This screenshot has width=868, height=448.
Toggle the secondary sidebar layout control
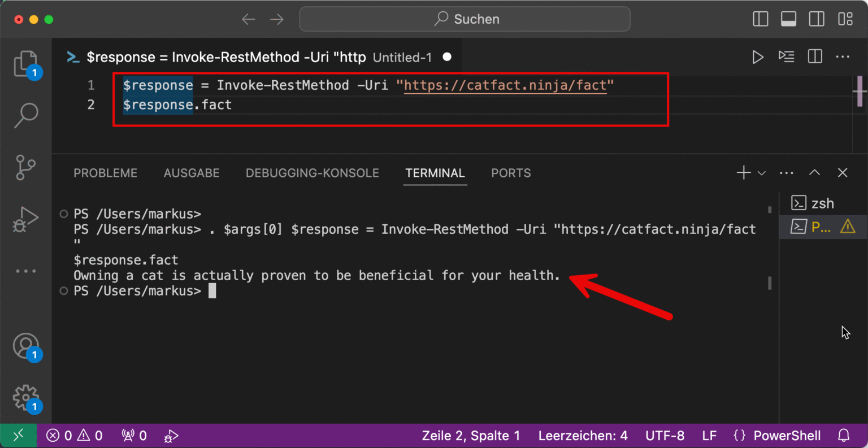[817, 19]
